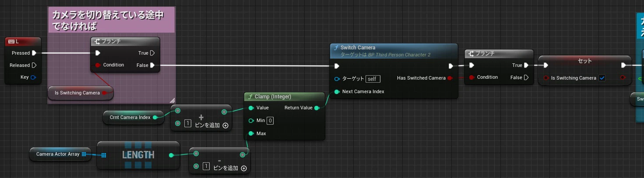Click the Next Camera Index input pin
This screenshot has width=644, height=178.
337,91
